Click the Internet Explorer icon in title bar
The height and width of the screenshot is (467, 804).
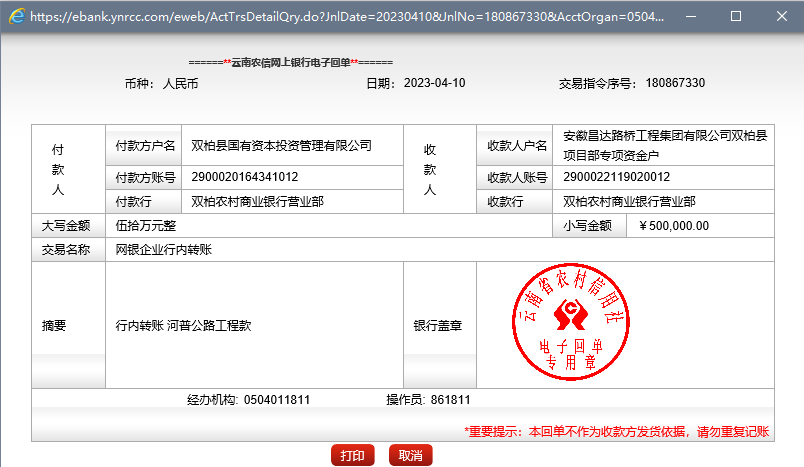(x=15, y=17)
